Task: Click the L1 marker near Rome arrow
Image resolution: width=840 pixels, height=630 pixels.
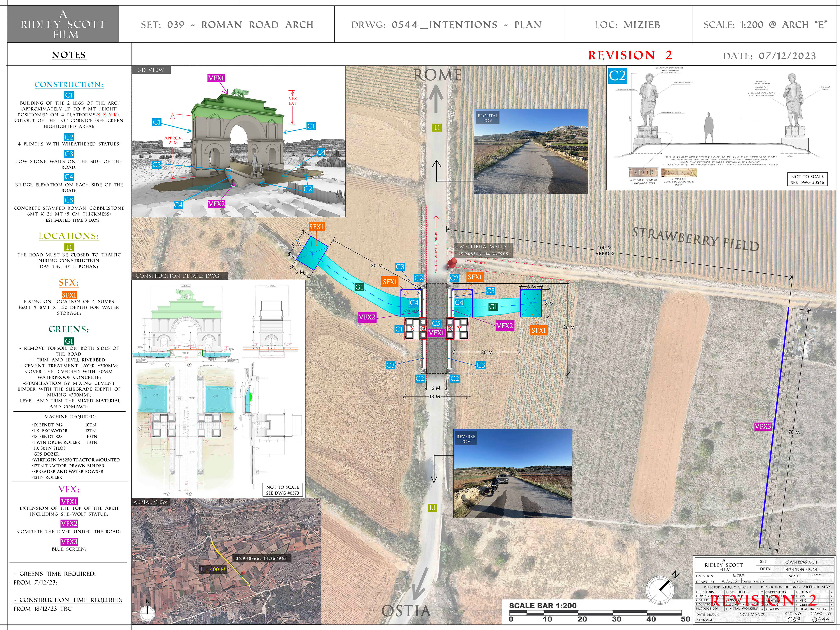Action: click(x=437, y=128)
